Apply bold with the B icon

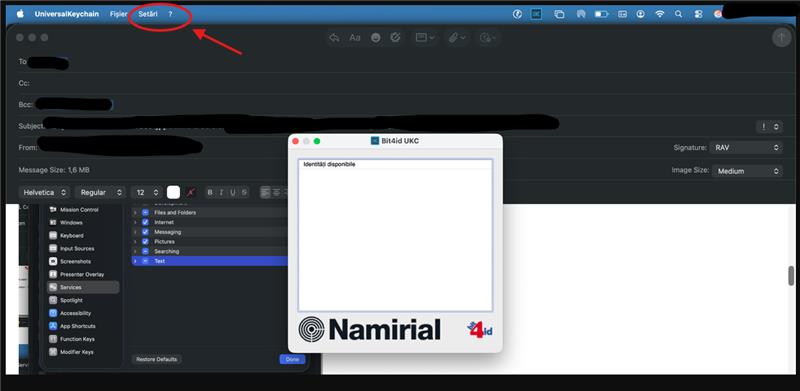(x=210, y=192)
